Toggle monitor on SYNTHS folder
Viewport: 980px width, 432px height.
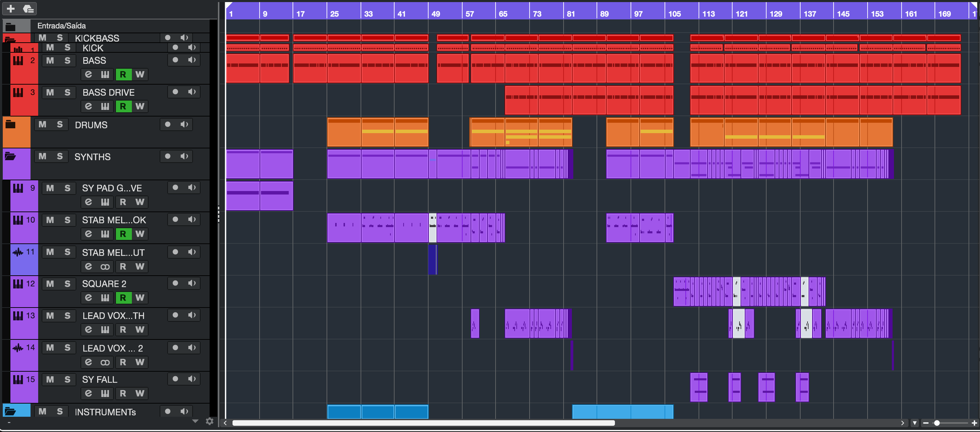point(185,156)
